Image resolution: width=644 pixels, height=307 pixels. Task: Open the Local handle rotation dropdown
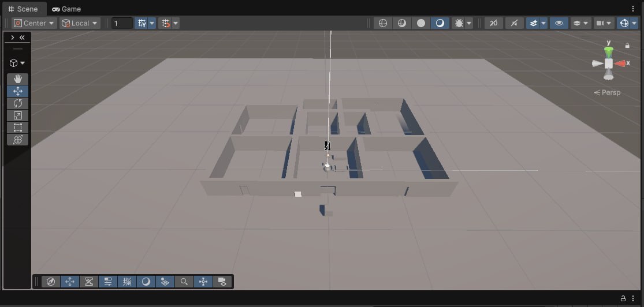80,24
